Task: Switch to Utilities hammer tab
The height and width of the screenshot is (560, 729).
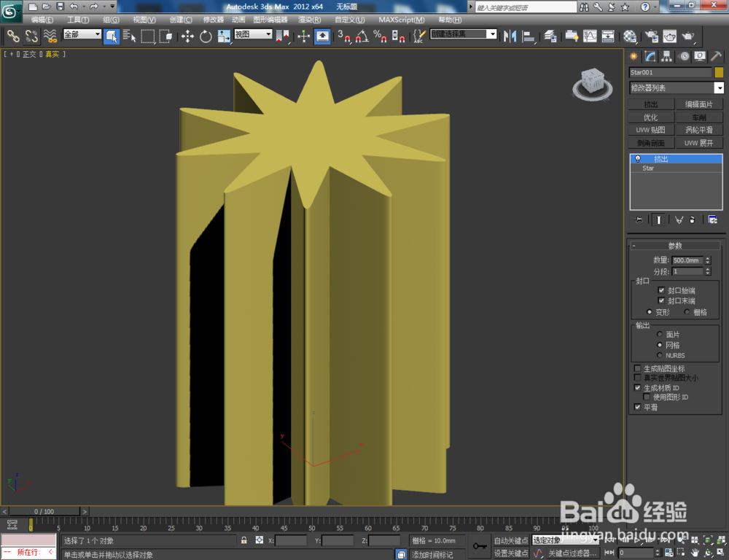Action: click(x=716, y=56)
